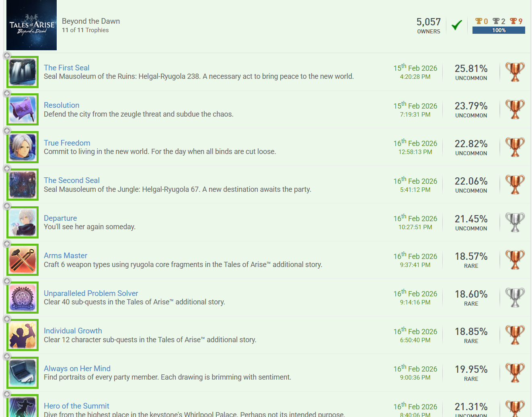This screenshot has height=417, width=532.
Task: Click the 100% progress bar
Action: tap(499, 30)
